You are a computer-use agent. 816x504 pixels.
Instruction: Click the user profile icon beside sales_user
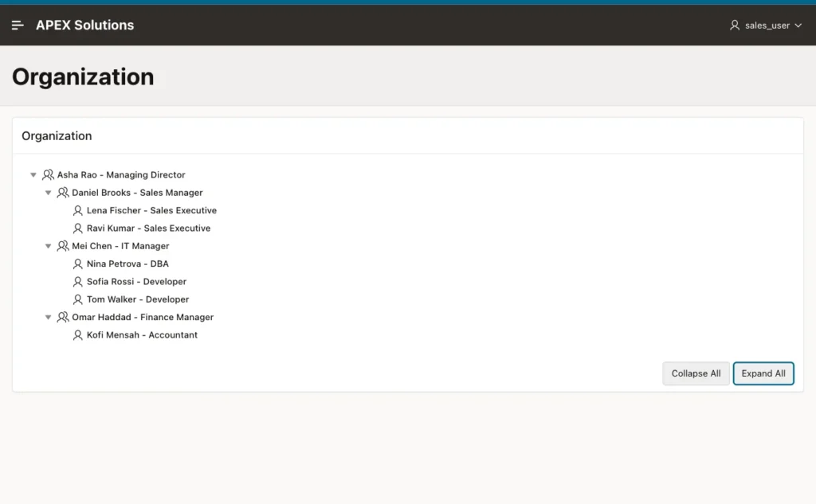click(734, 25)
